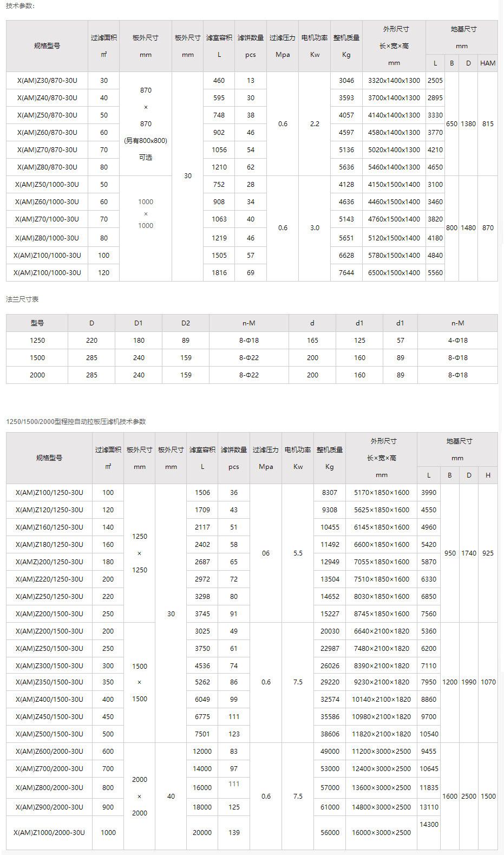Viewport: 504px width, 855px height.
Task: Select the X(AM)Z60/1000-30U model cell
Action: point(47,202)
